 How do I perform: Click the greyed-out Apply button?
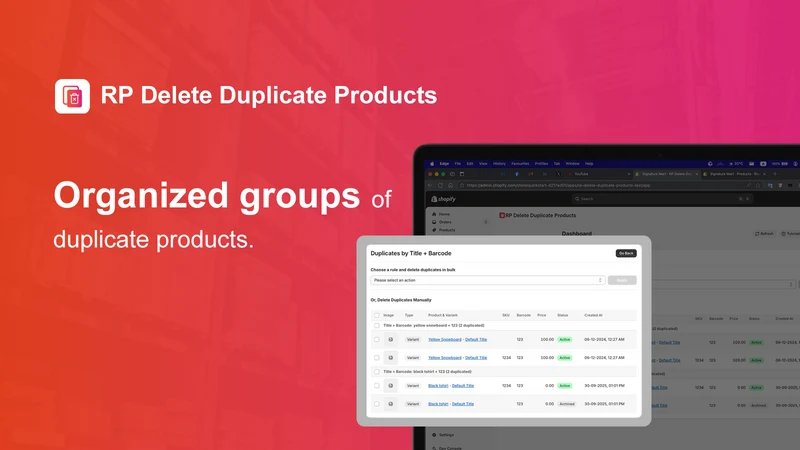click(x=622, y=280)
